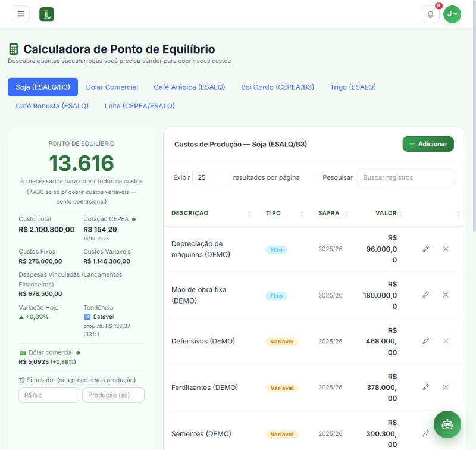Click Cotação CEPEA value R$ 154,29
476x450 pixels.
tap(100, 230)
